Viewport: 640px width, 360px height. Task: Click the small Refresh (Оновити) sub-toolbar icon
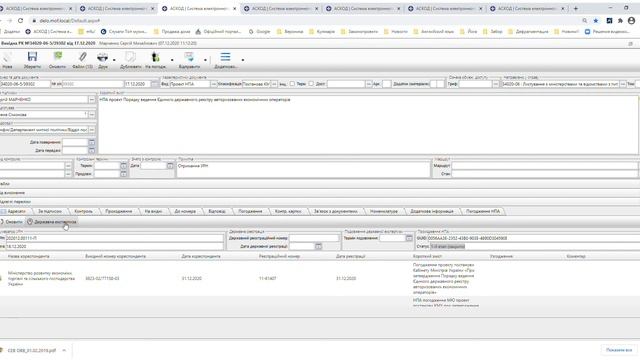[x=2, y=222]
